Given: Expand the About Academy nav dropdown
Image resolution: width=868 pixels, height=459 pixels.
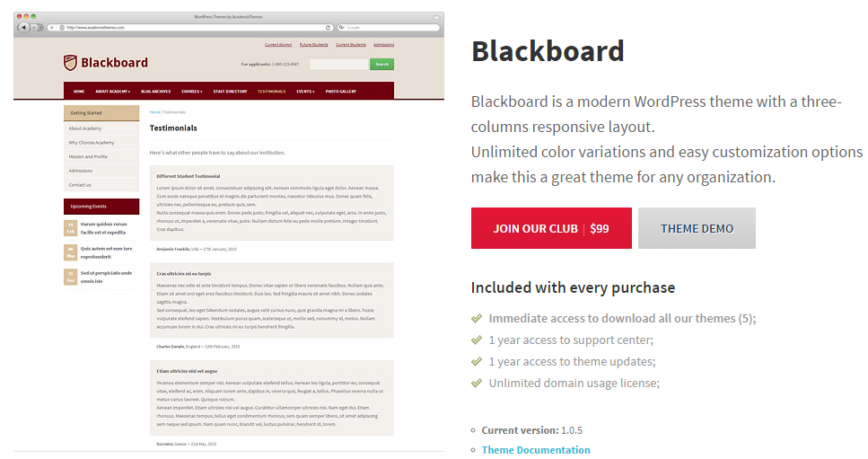Looking at the screenshot, I should click(112, 92).
